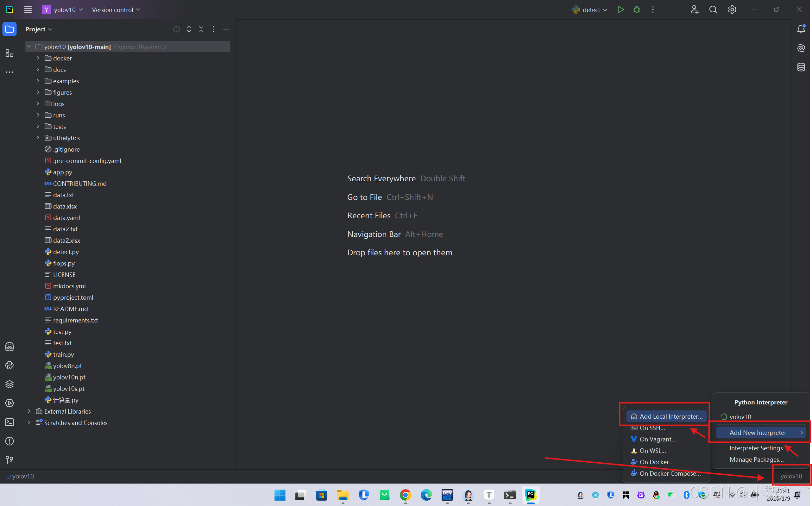
Task: Toggle the Problems tool window
Action: (9, 441)
